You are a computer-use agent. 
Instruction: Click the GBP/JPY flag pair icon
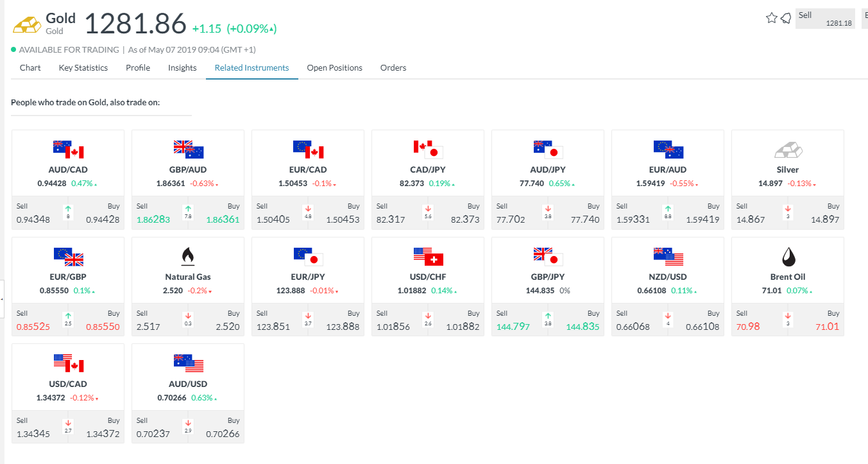point(548,257)
